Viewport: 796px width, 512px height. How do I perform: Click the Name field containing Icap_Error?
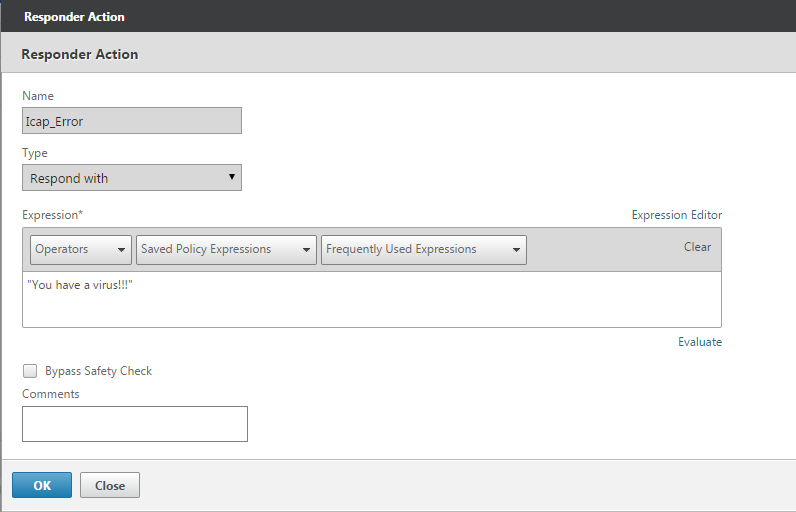tap(131, 121)
